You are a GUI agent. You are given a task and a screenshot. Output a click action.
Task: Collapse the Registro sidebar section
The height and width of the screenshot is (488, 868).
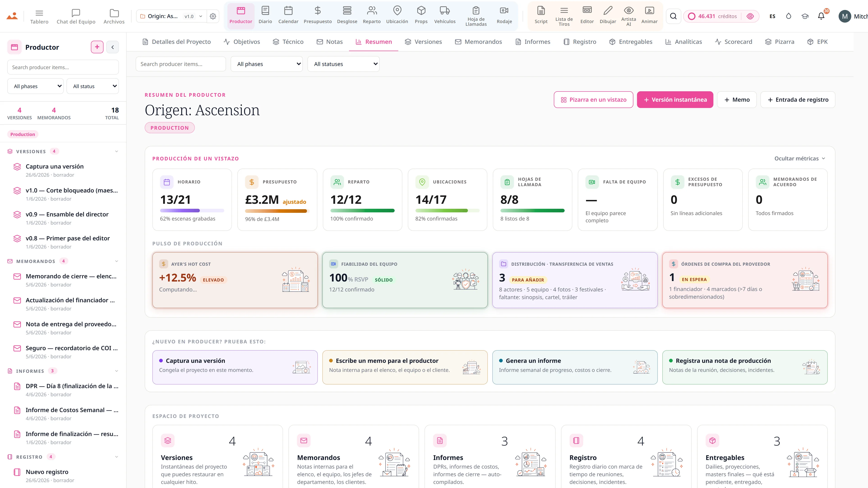tap(117, 457)
